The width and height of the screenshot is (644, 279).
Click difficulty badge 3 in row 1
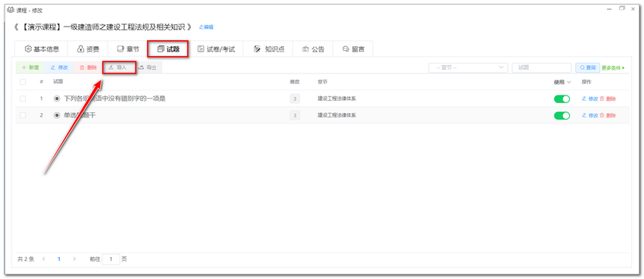pos(295,99)
